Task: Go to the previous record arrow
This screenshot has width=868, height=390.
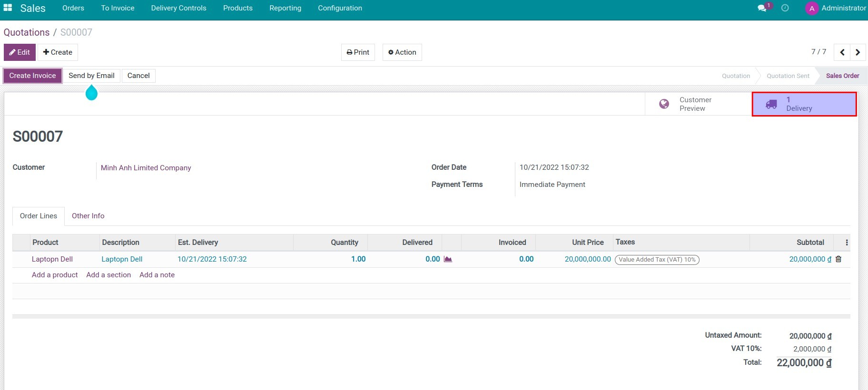Action: (x=842, y=52)
